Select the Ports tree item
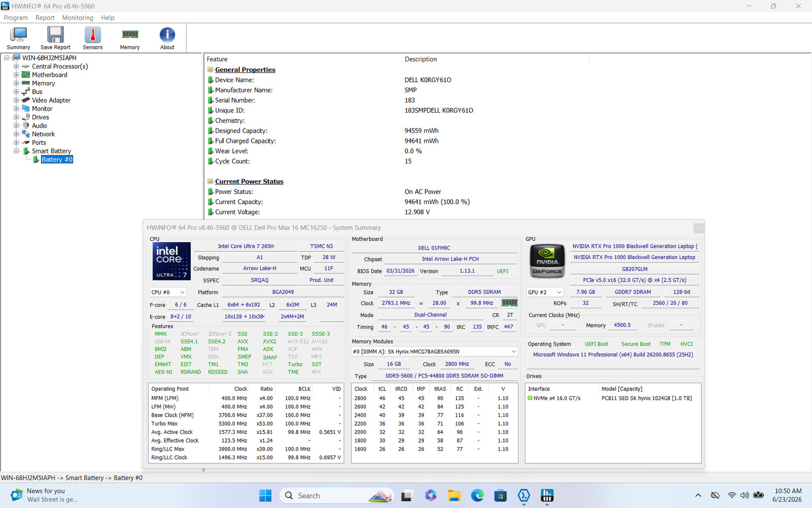 39,143
